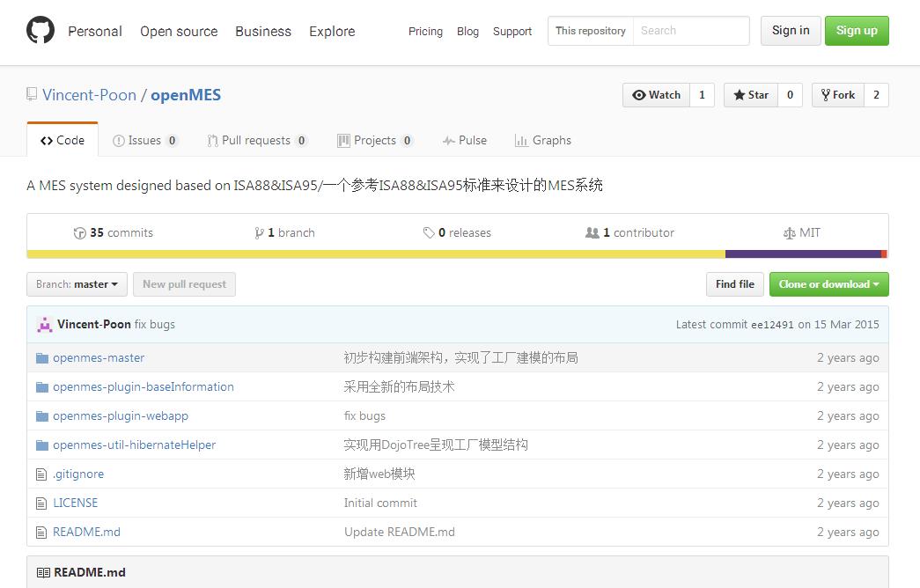Viewport: 920px width, 588px height.
Task: Click the people icon beside 1 contributor
Action: 592,233
